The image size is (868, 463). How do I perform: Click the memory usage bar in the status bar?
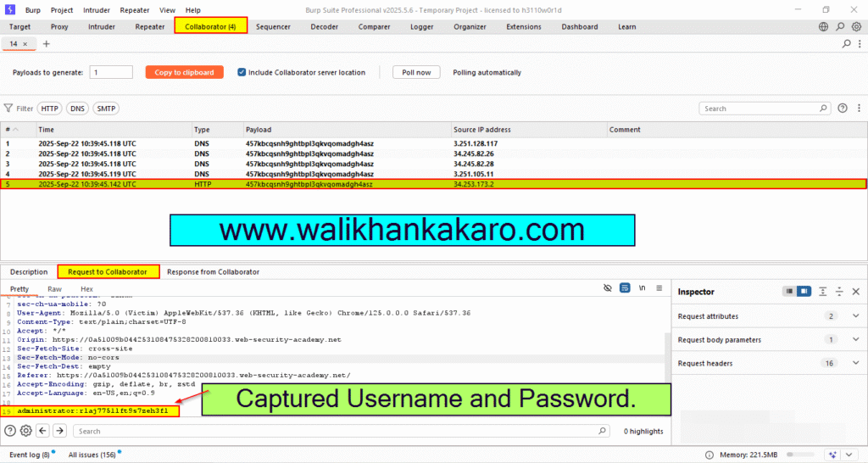pyautogui.click(x=800, y=455)
